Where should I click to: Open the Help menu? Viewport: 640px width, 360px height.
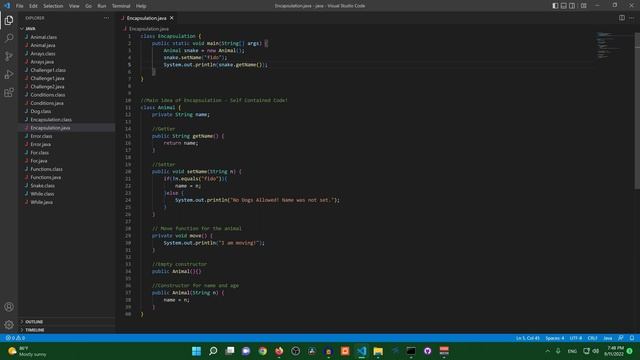point(141,6)
